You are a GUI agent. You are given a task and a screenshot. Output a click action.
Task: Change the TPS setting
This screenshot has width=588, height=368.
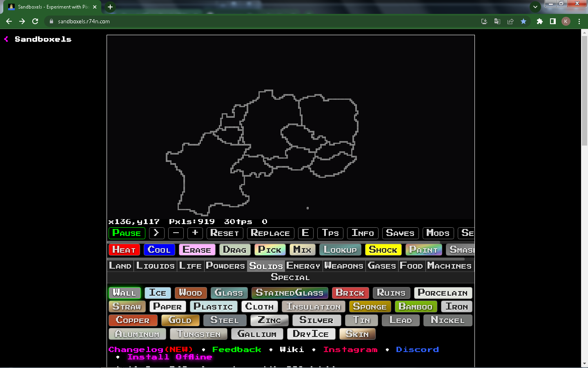[x=330, y=233]
